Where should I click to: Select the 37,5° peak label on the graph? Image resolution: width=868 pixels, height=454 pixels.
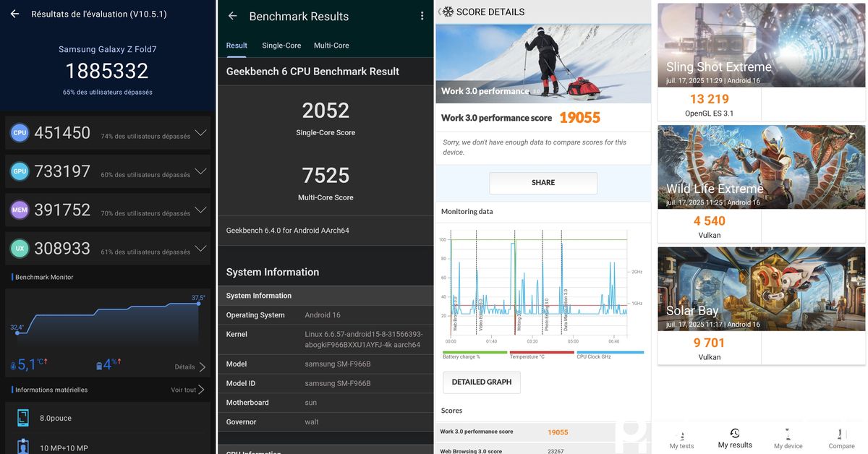pyautogui.click(x=198, y=298)
